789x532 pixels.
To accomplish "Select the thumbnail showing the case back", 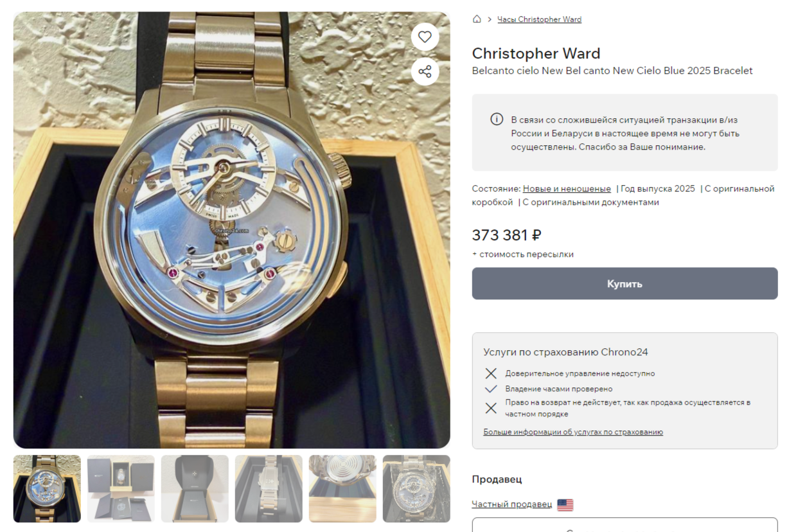I will [342, 488].
